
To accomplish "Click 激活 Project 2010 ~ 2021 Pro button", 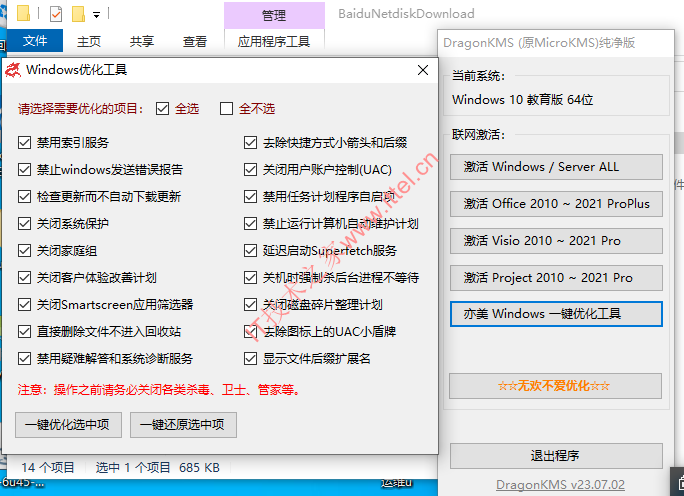I will [556, 278].
